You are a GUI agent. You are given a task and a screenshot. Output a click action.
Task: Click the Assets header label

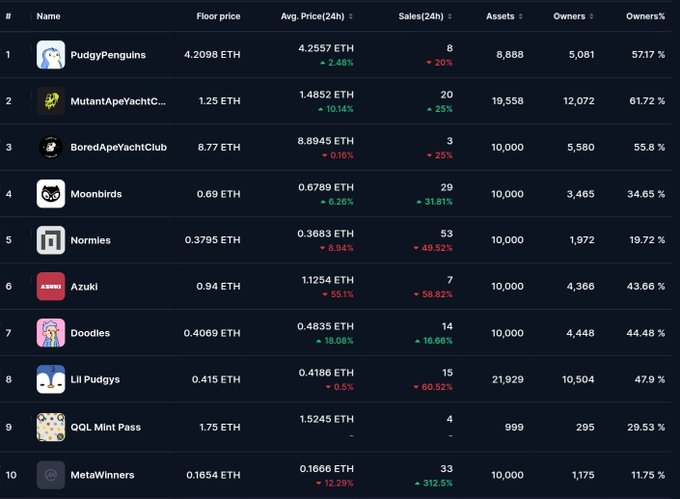500,16
